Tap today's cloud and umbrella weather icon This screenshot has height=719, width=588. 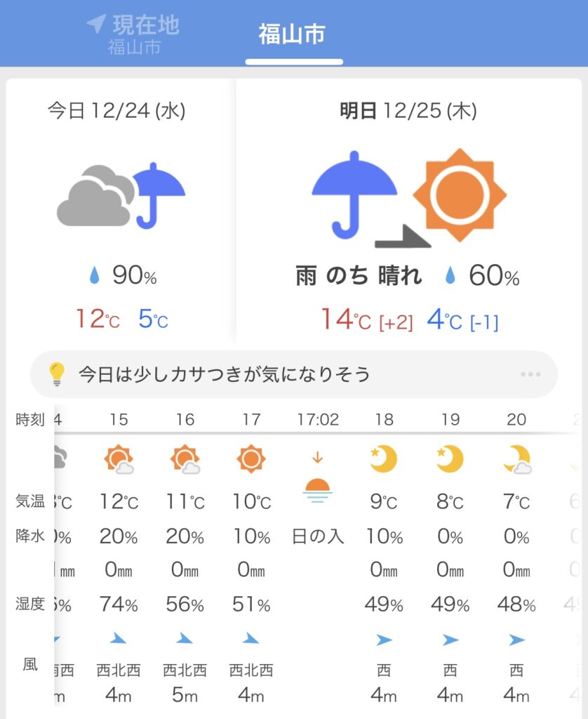120,196
